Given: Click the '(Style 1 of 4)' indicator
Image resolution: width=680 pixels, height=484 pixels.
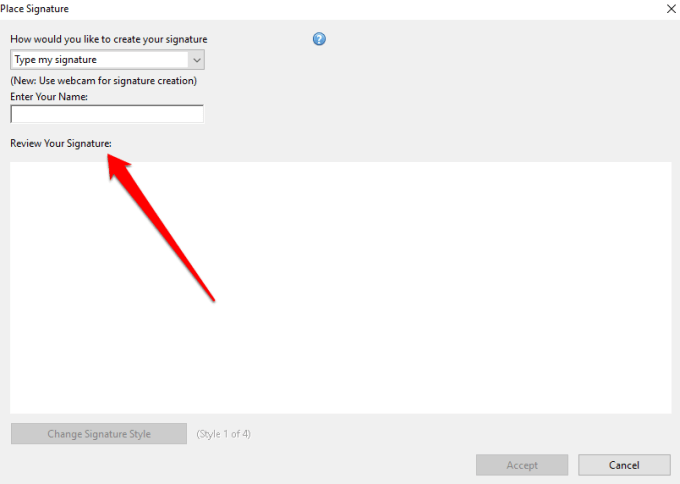Looking at the screenshot, I should click(x=223, y=434).
